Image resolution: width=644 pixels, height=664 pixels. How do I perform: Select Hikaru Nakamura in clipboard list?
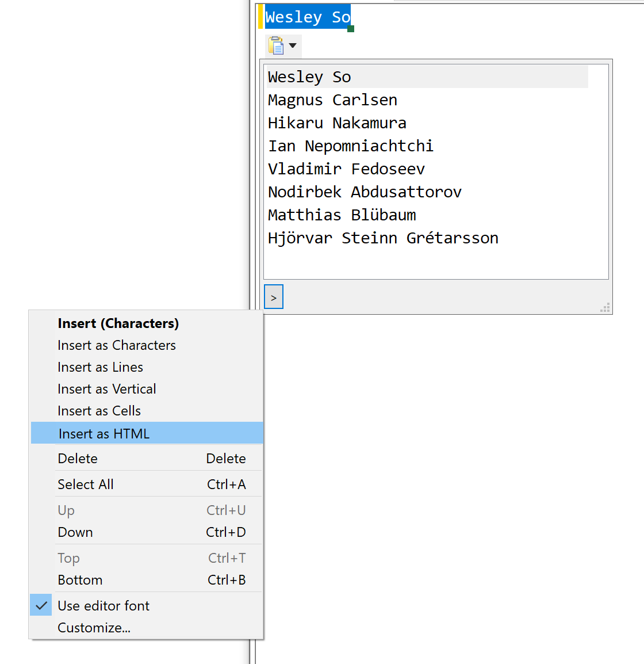pos(427,123)
